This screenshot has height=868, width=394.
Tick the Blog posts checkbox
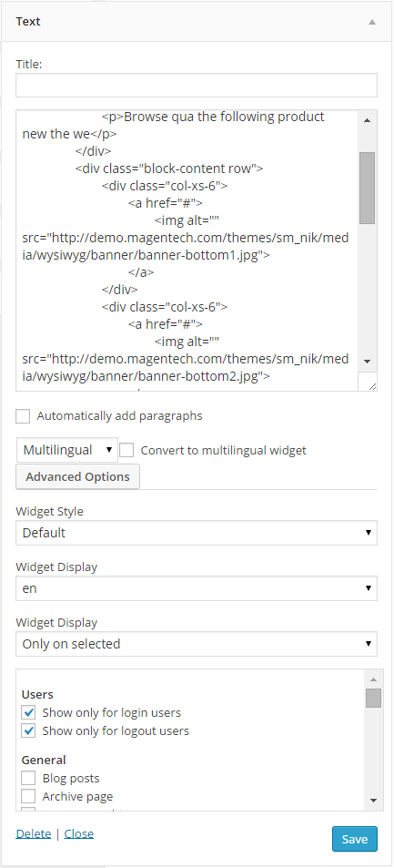tap(28, 779)
